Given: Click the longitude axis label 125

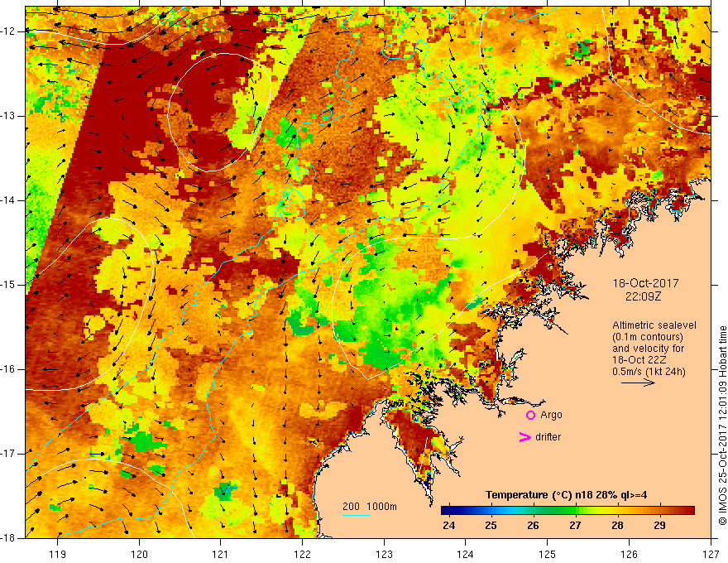Looking at the screenshot, I should coord(548,554).
